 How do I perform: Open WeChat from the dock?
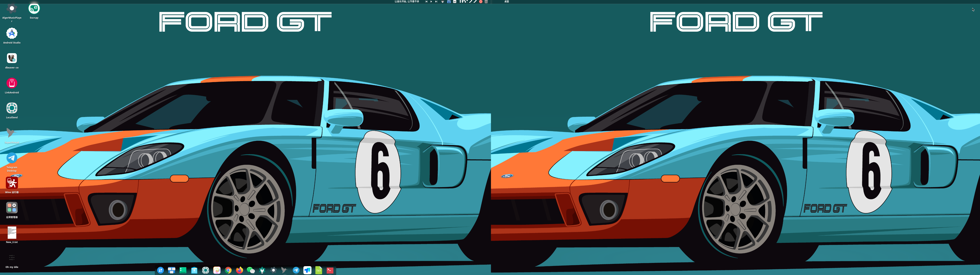(251, 270)
